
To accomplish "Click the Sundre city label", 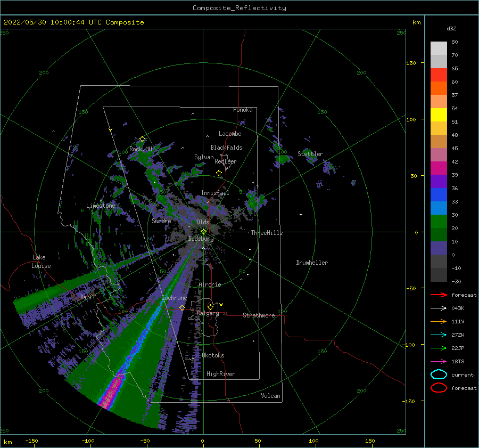I will (161, 221).
